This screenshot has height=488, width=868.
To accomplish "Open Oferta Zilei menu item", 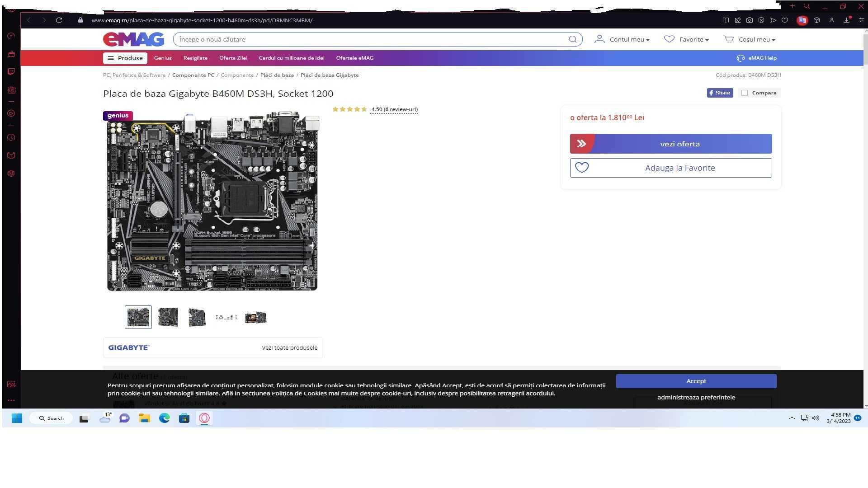I will pyautogui.click(x=233, y=58).
